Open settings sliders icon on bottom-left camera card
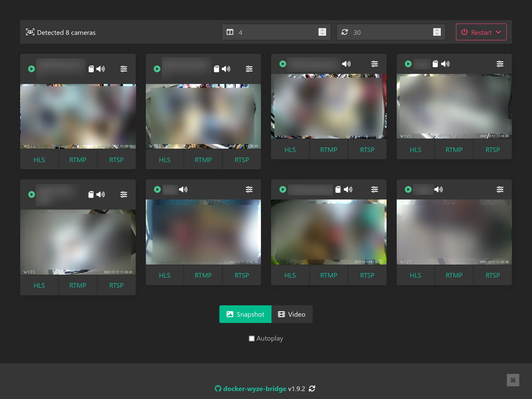Viewport: 532px width, 399px height. tap(124, 194)
